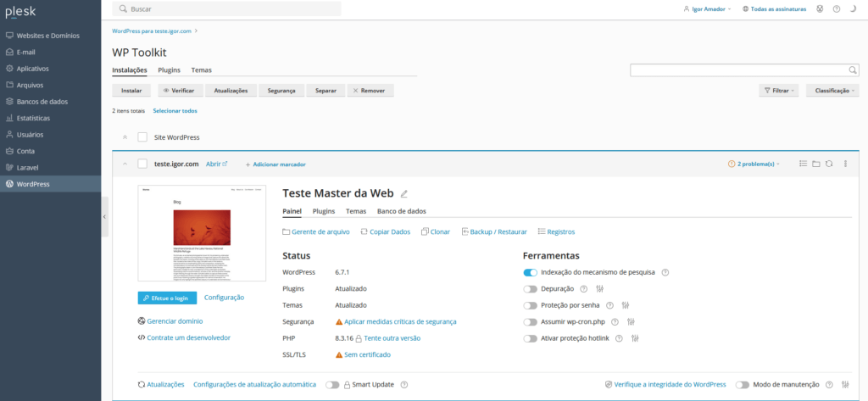Open Aplicar medidas críticas de segurança link

coord(400,322)
